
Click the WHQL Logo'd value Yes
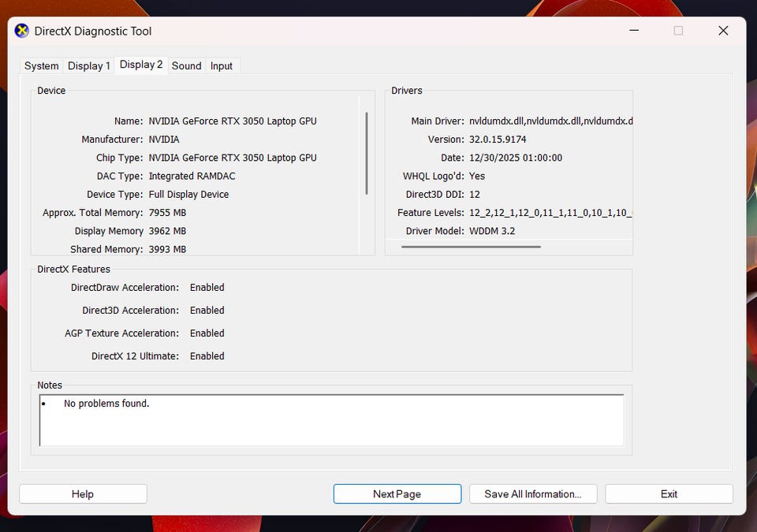[x=477, y=177]
